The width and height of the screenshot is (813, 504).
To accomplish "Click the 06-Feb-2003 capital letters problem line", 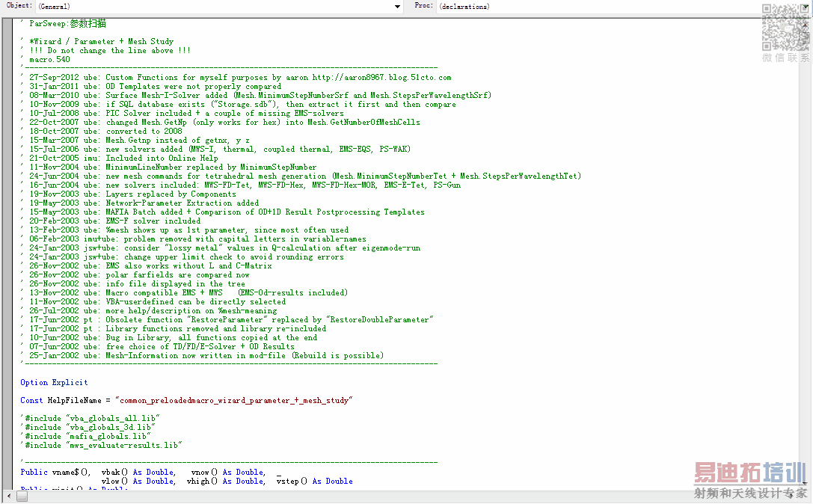I will [x=194, y=239].
